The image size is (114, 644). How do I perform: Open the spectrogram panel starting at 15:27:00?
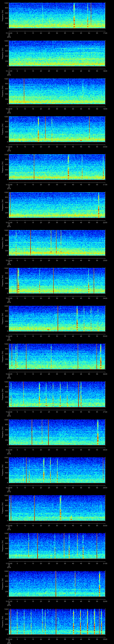[x=57, y=432]
